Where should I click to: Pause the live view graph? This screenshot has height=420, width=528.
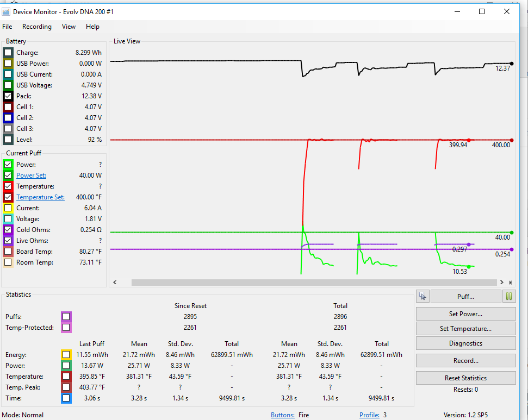pos(510,296)
